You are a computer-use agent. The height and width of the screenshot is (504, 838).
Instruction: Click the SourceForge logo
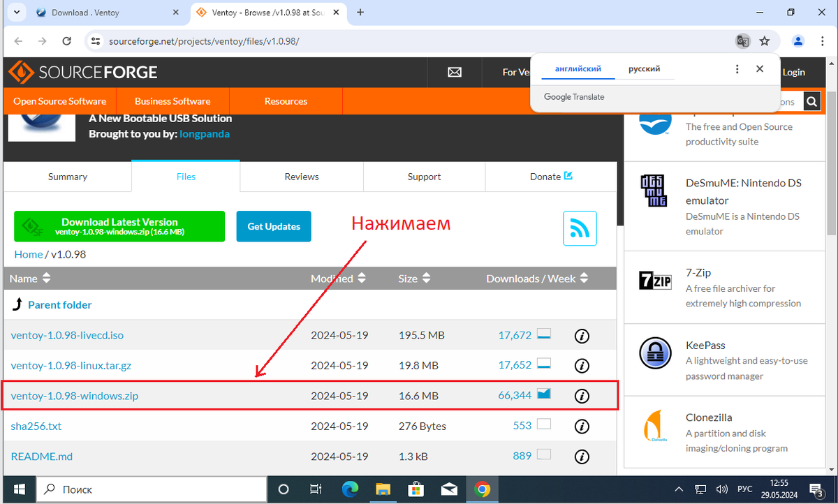click(x=82, y=72)
